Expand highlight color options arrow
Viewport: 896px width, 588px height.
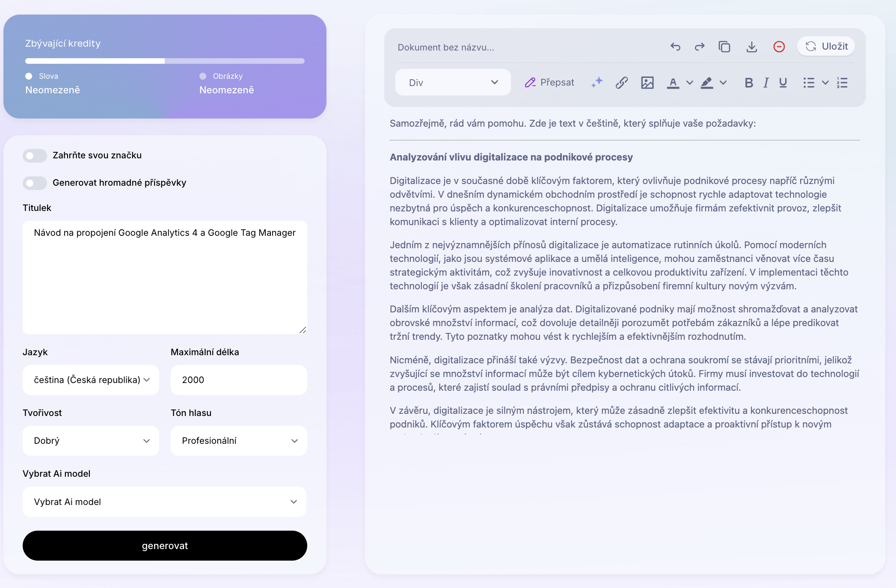pos(723,83)
